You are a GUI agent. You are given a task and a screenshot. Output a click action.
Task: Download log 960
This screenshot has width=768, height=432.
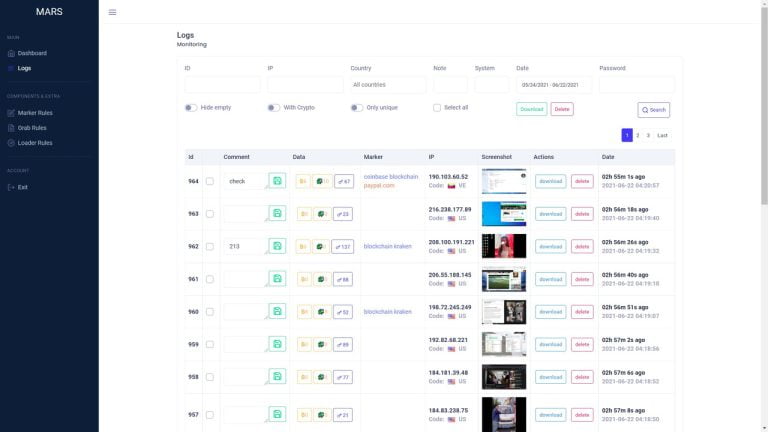pos(551,312)
